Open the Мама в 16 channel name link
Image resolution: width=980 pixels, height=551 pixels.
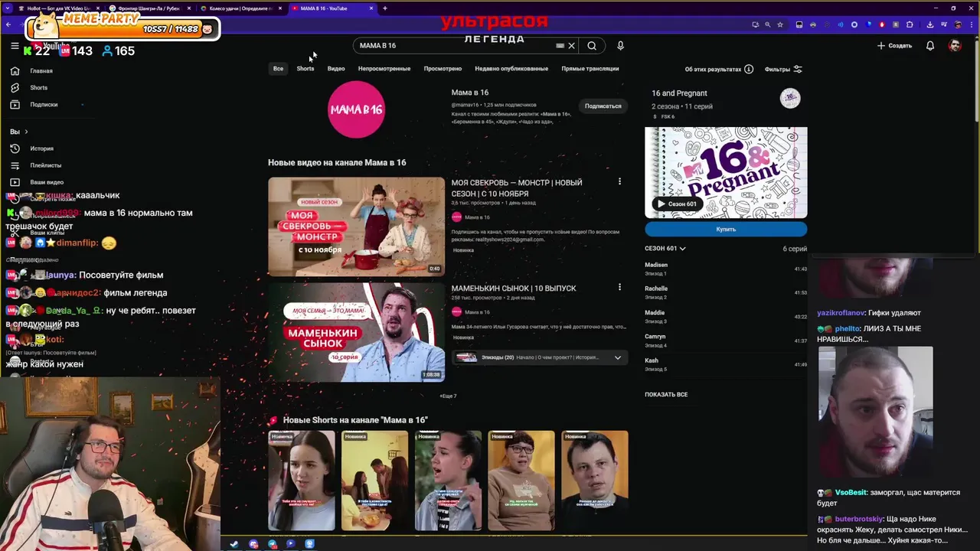point(470,93)
